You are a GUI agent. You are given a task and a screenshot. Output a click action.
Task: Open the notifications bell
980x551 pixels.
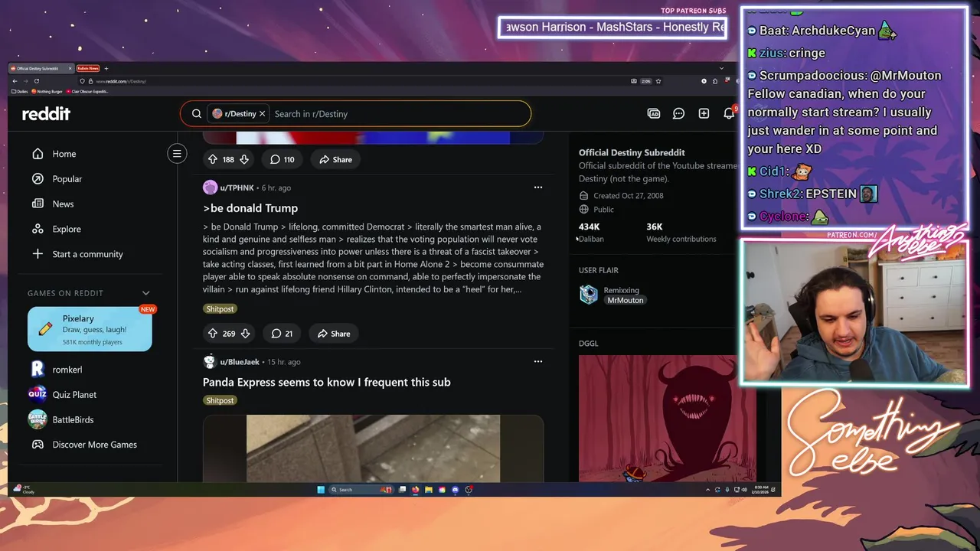729,113
